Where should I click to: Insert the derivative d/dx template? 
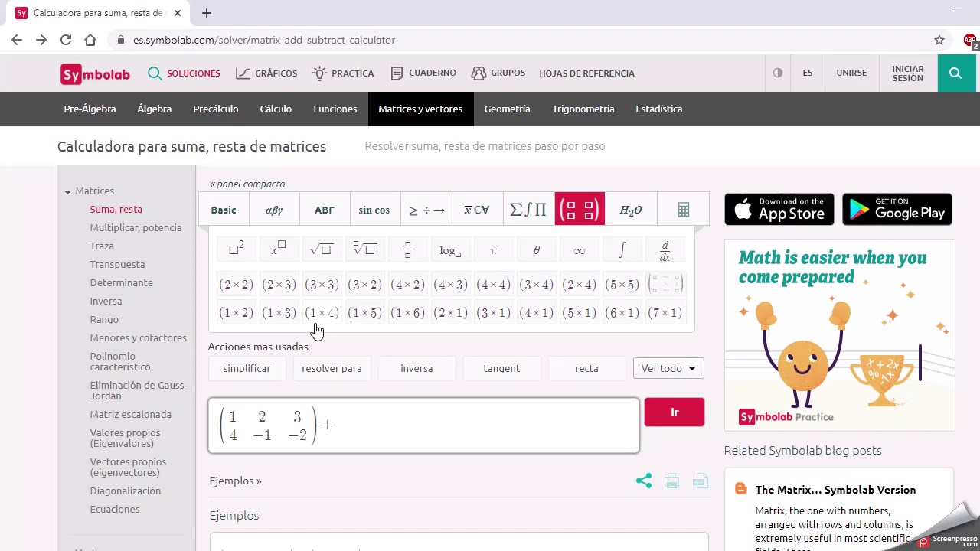665,249
